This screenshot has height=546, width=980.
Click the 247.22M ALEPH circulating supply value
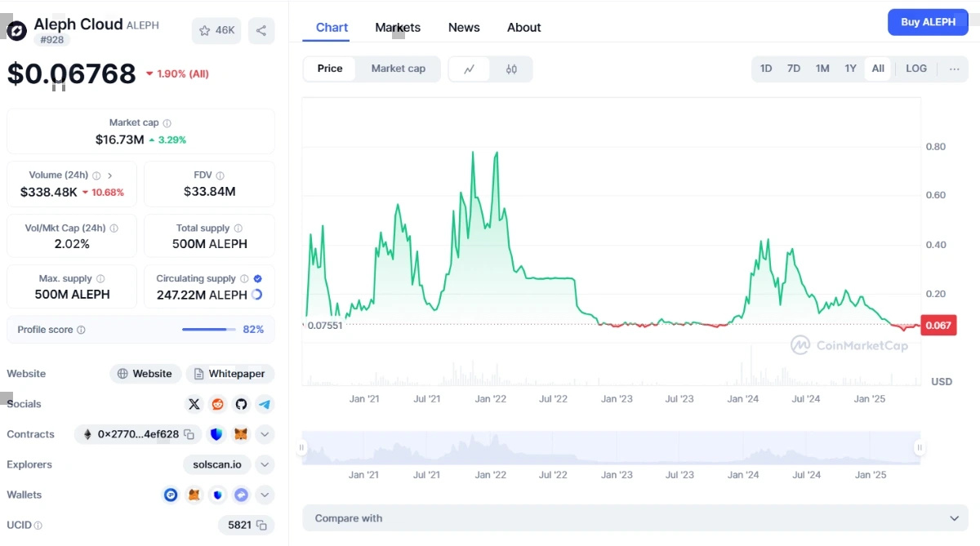202,295
